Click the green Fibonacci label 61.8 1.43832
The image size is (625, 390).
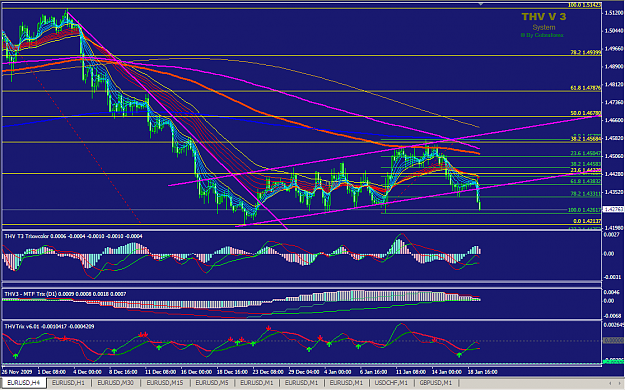(586, 181)
